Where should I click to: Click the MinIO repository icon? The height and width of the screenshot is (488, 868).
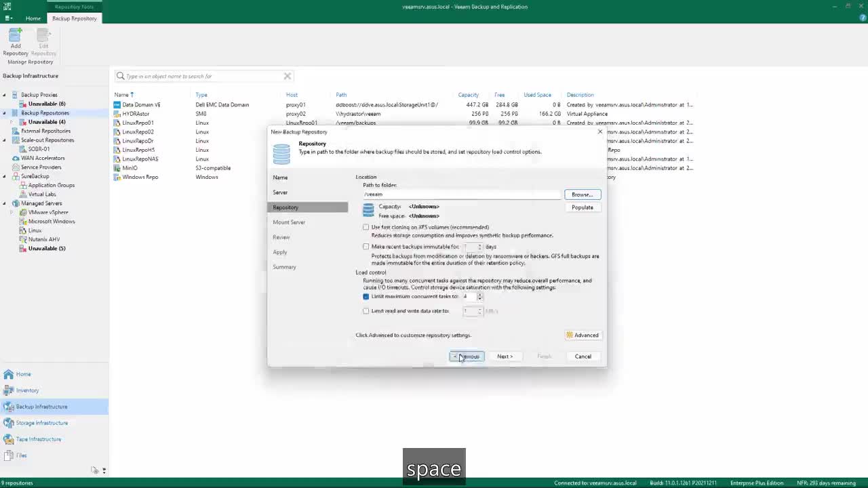coord(117,168)
